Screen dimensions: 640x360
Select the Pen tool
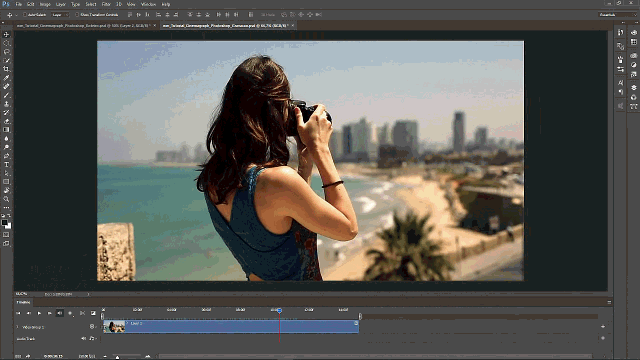pyautogui.click(x=6, y=156)
